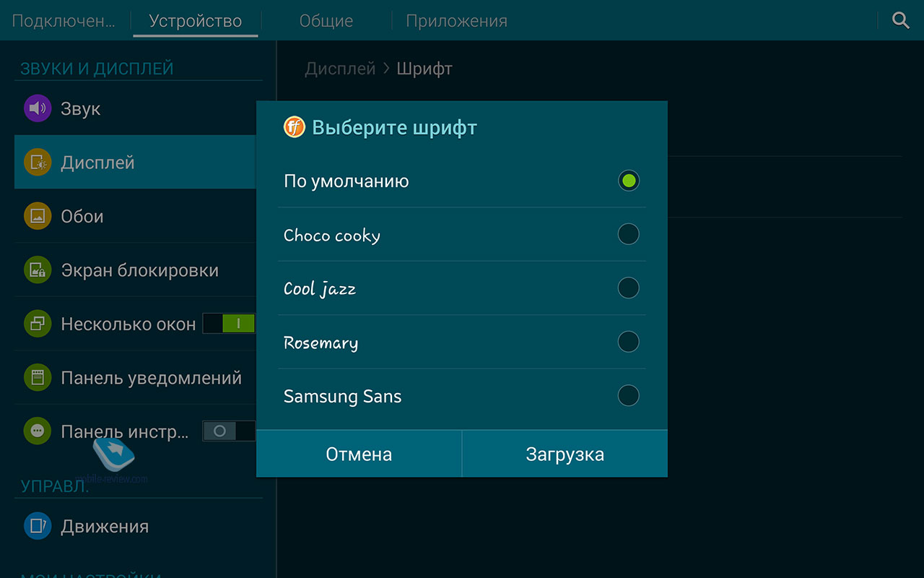The width and height of the screenshot is (924, 578).
Task: Switch to the Подключения tab
Action: pyautogui.click(x=64, y=21)
